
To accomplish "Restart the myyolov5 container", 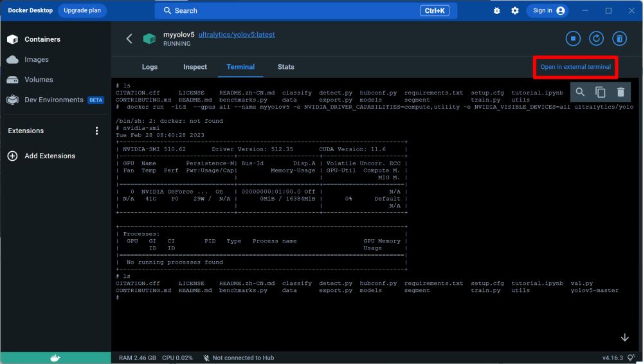I will pos(596,39).
